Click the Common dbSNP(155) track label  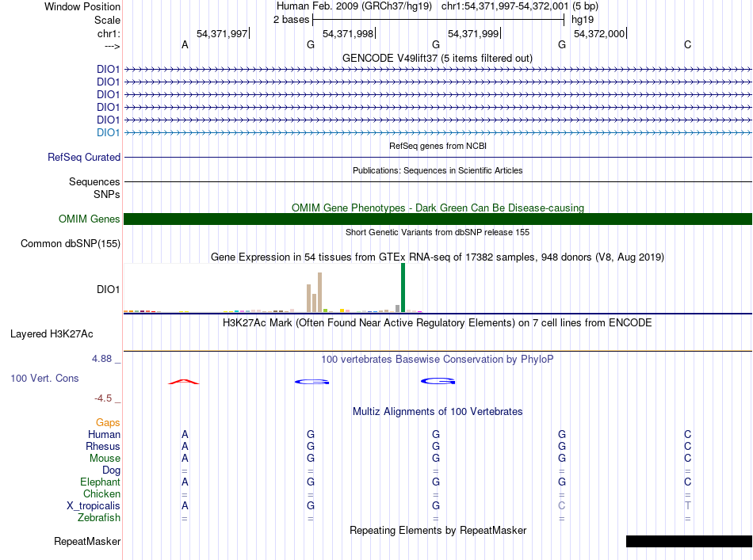(70, 244)
